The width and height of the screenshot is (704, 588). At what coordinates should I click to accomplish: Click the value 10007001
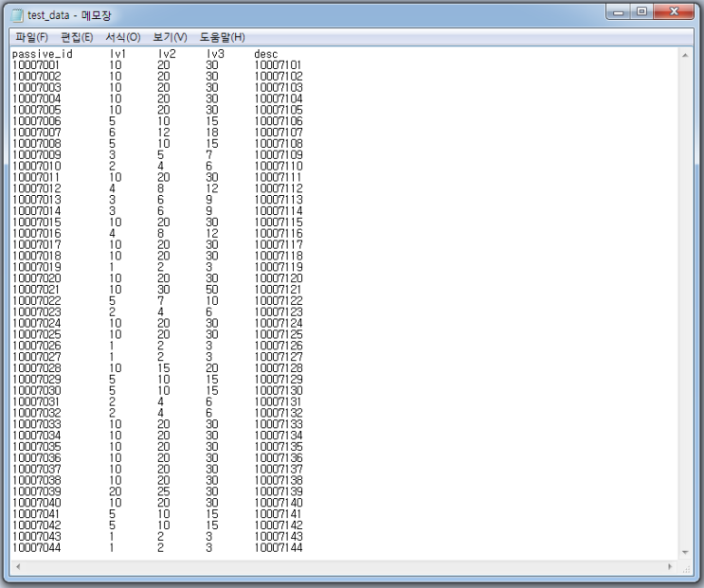[x=36, y=65]
